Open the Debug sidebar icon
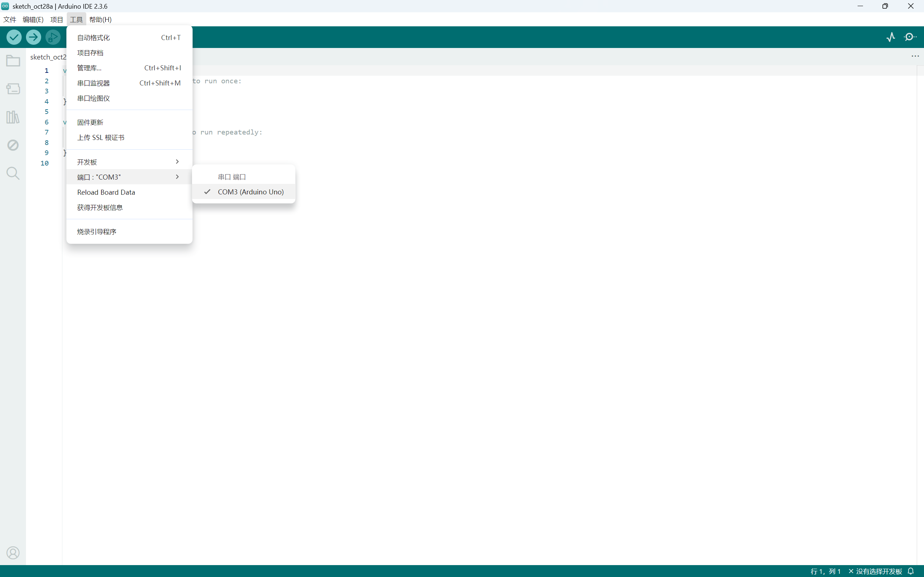The height and width of the screenshot is (577, 924). pyautogui.click(x=13, y=145)
